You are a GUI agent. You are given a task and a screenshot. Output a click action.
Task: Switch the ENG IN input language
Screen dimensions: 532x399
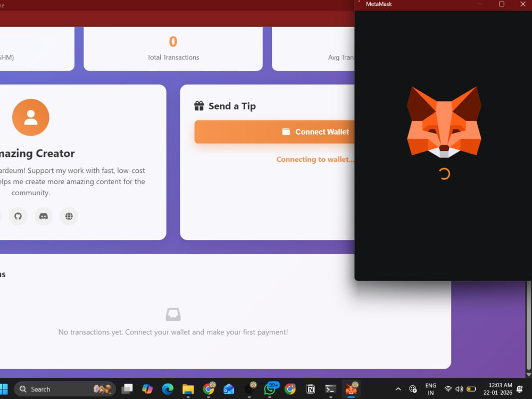pos(430,389)
